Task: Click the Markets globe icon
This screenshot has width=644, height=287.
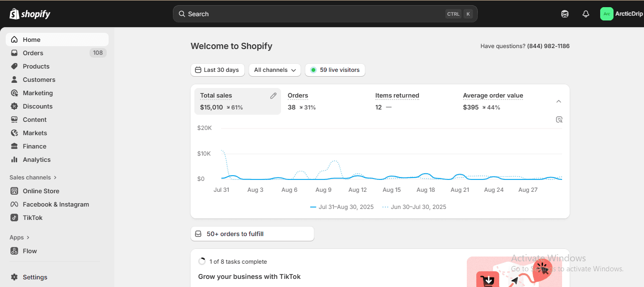Action: tap(14, 133)
